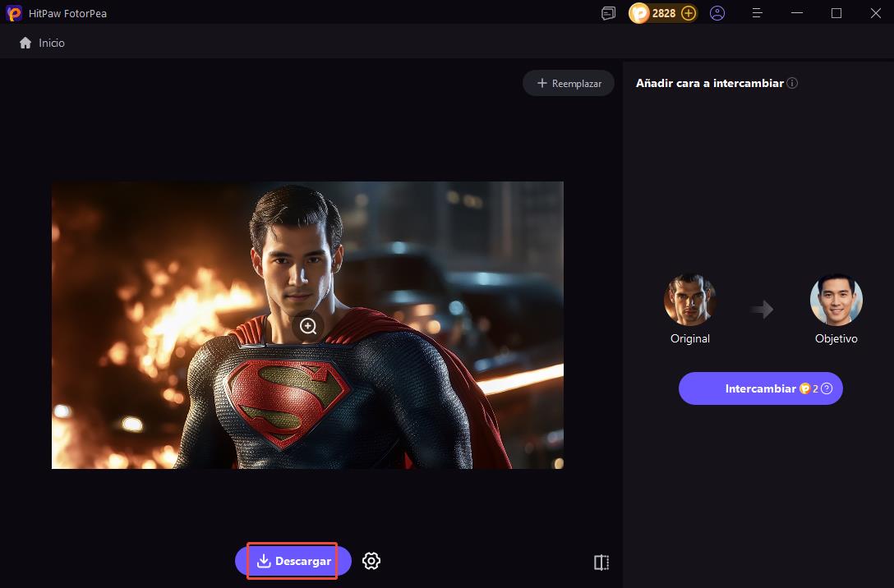Open export settings gear next to Descargar
This screenshot has height=588, width=894.
(x=371, y=561)
